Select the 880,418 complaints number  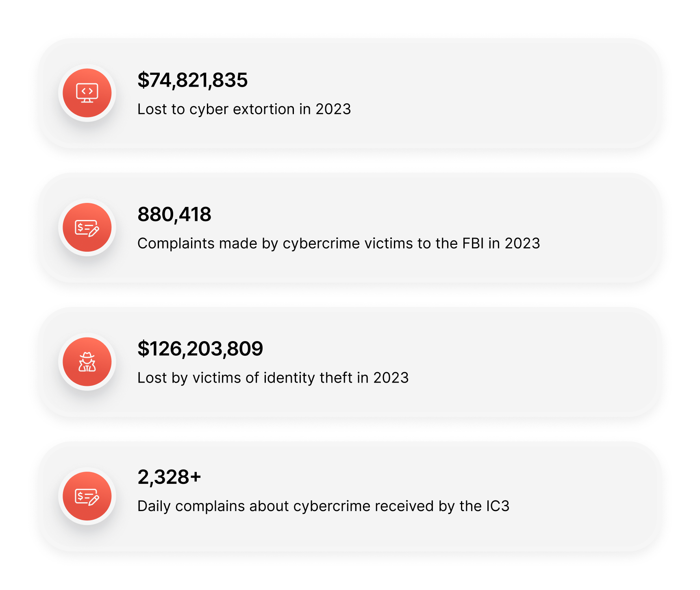pos(174,214)
